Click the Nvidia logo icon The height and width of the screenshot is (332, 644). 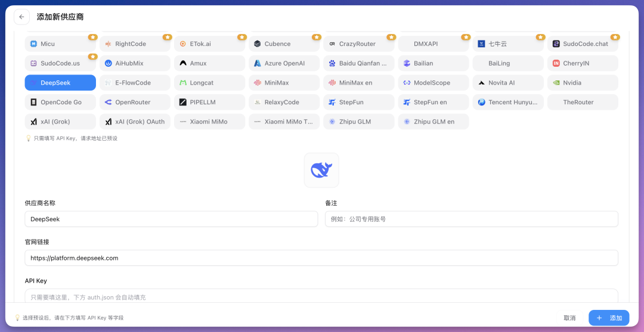click(x=556, y=82)
